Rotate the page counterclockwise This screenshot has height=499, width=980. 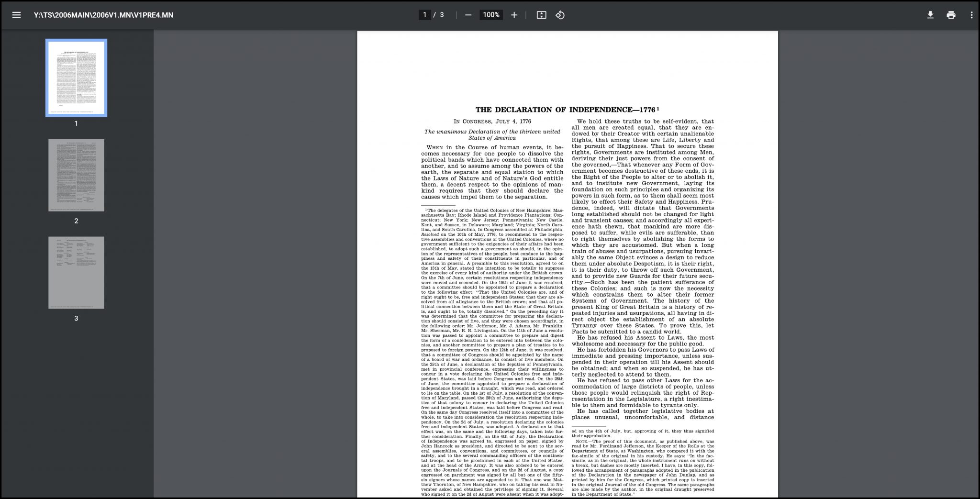(560, 15)
